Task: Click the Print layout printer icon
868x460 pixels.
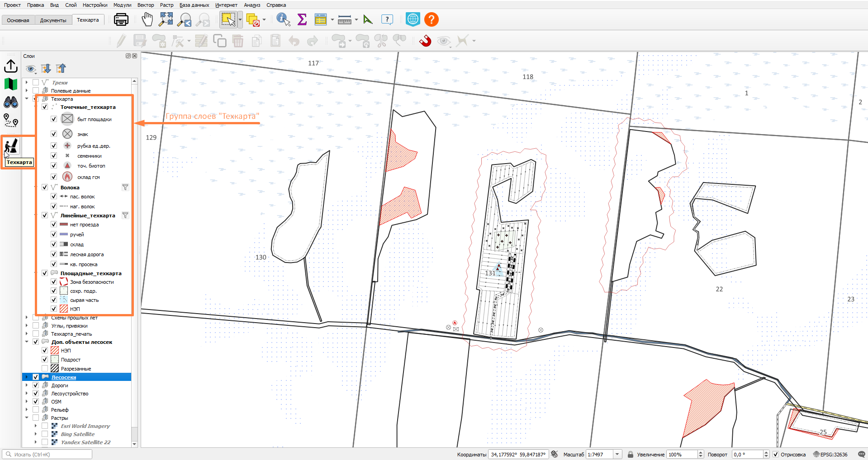Action: (121, 19)
